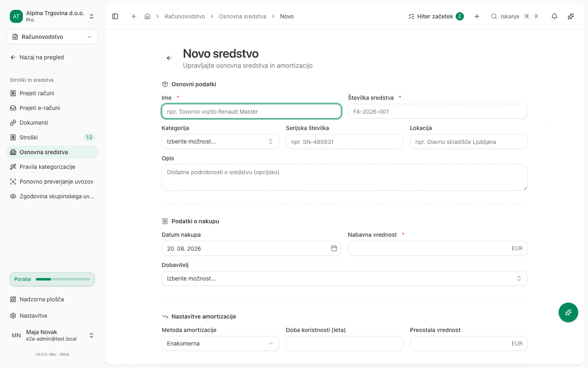The width and height of the screenshot is (588, 368).
Task: Click the plus icon in top bar
Action: pyautogui.click(x=477, y=16)
